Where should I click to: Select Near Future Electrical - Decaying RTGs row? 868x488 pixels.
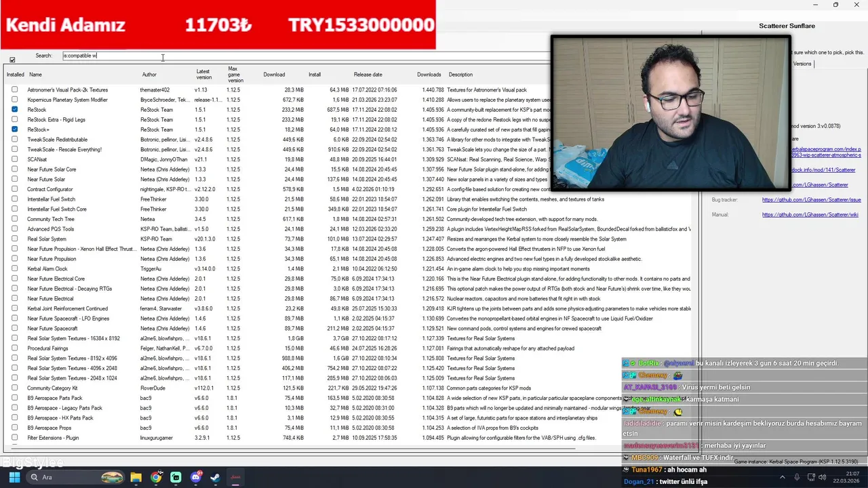point(349,289)
